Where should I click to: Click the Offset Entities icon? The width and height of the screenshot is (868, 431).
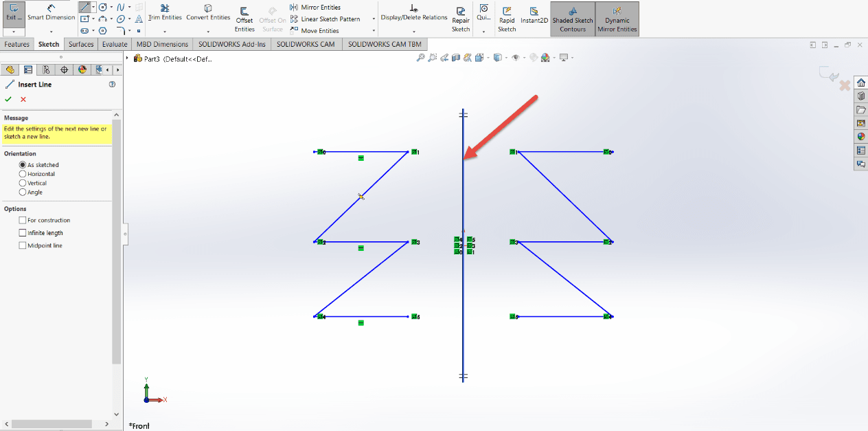pyautogui.click(x=244, y=19)
